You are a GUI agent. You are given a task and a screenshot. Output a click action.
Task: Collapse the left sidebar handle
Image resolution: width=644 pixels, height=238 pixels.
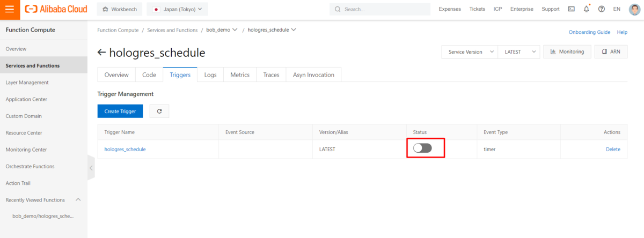[x=91, y=168]
